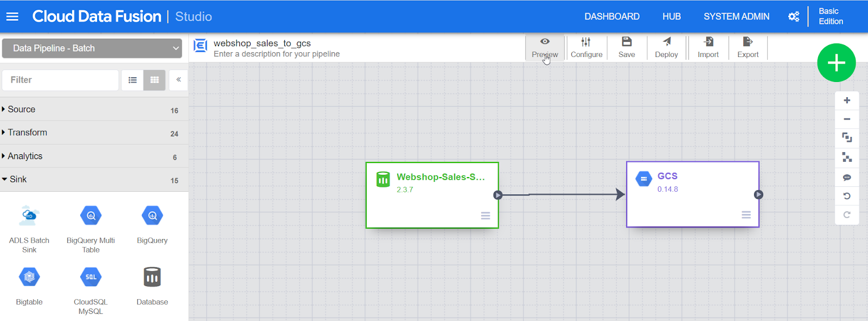
Task: Collapse the left plugin sidebar
Action: click(x=178, y=80)
